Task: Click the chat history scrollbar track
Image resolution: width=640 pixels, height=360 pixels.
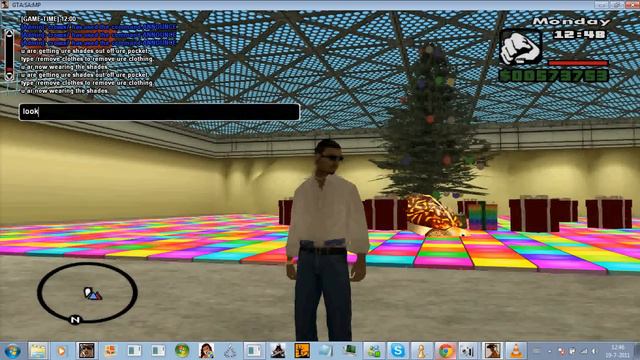Action: click(x=9, y=55)
